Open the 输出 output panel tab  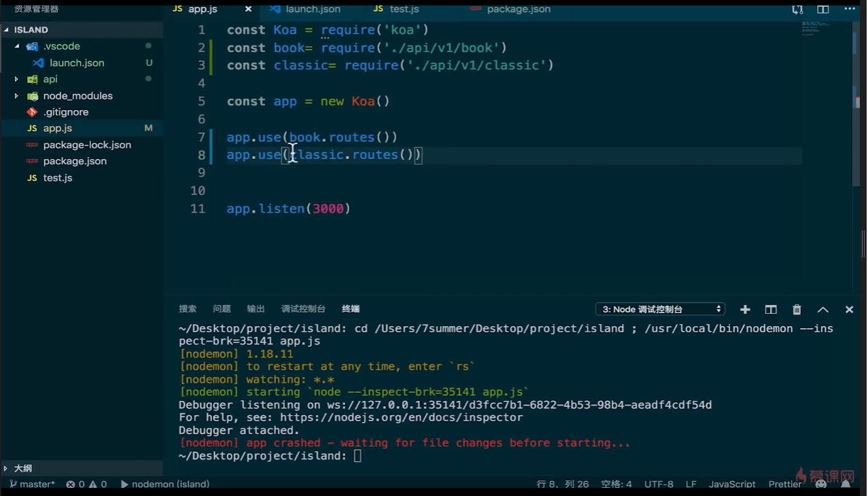pos(256,309)
